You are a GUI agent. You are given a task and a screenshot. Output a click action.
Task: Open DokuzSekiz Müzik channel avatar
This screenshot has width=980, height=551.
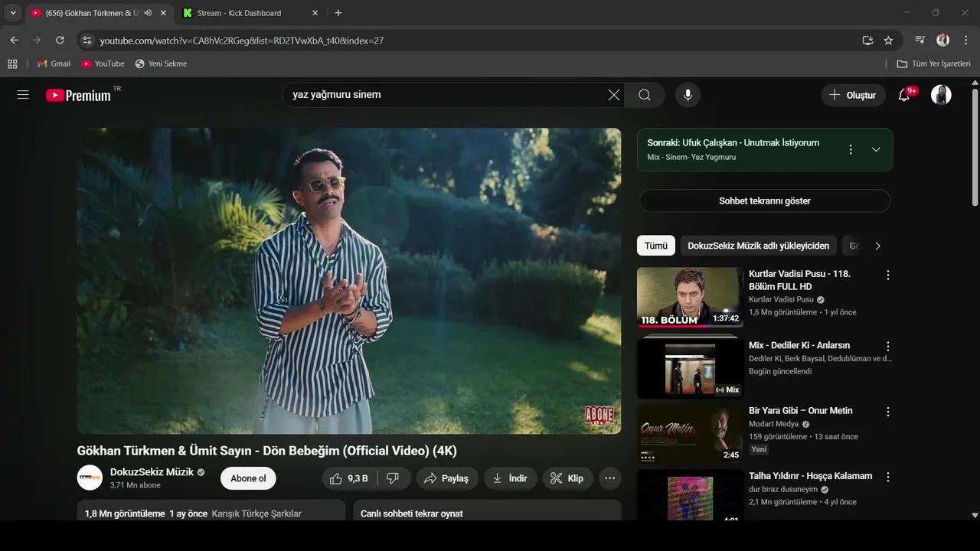(90, 478)
